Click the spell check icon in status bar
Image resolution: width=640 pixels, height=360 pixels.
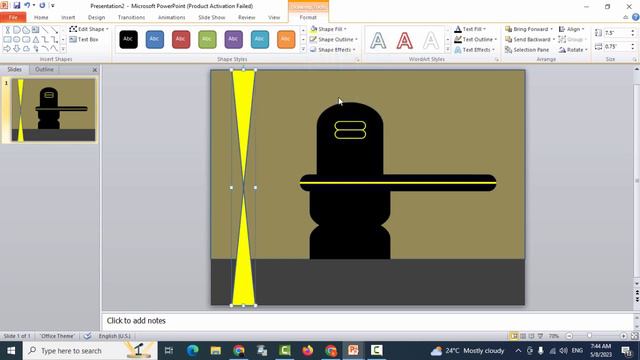click(x=87, y=336)
